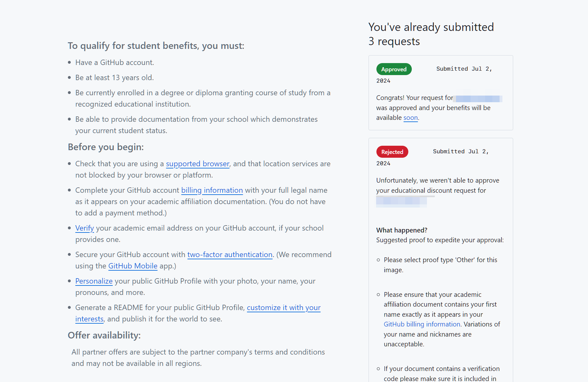The height and width of the screenshot is (382, 588).
Task: Click the Before you begin heading
Action: tap(106, 147)
